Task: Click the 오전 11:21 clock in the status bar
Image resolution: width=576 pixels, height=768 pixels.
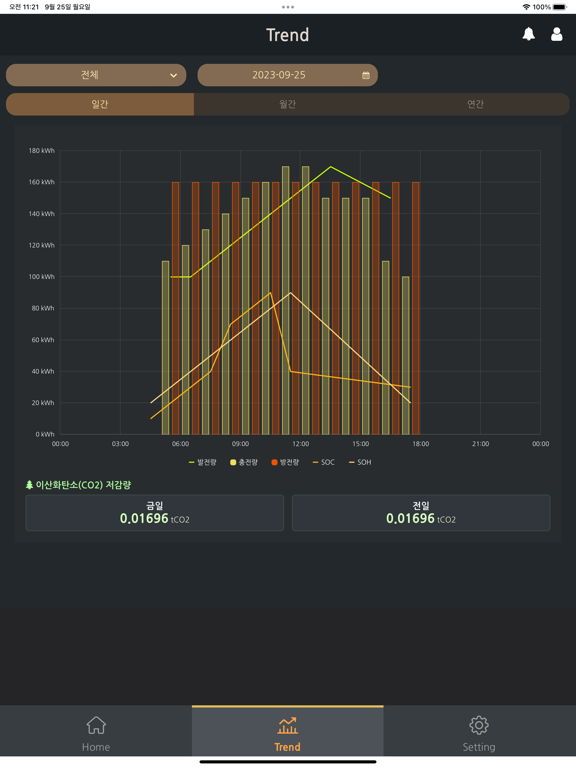Action: pos(24,7)
